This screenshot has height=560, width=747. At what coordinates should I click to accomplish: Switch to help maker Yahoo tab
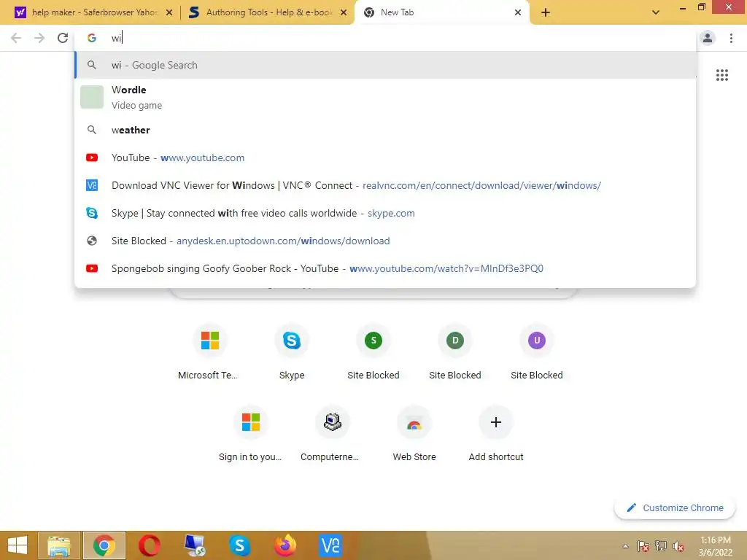click(93, 12)
